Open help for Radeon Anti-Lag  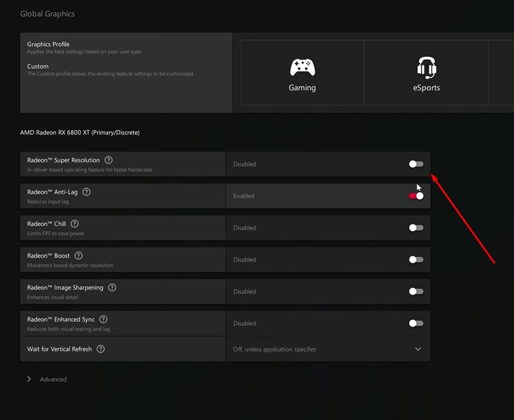86,191
